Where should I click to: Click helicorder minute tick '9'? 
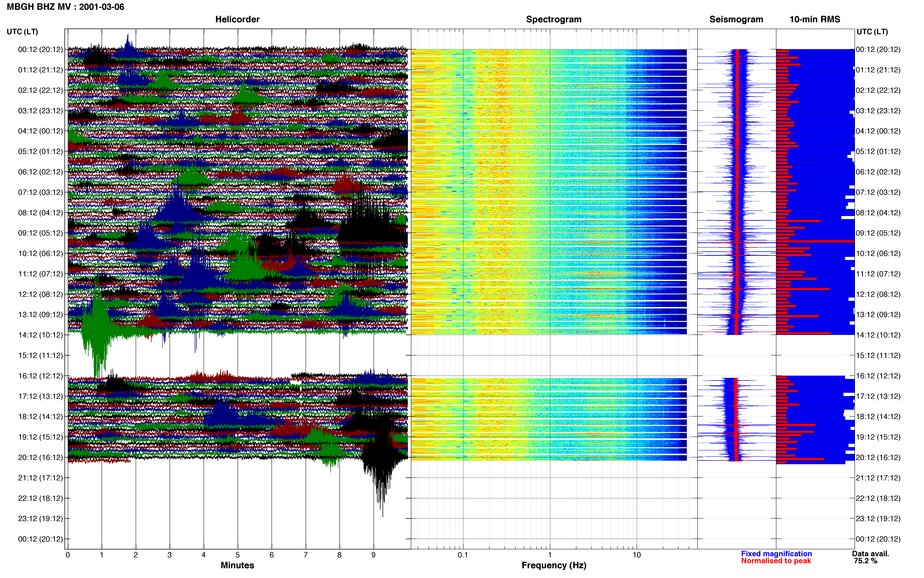tap(373, 555)
